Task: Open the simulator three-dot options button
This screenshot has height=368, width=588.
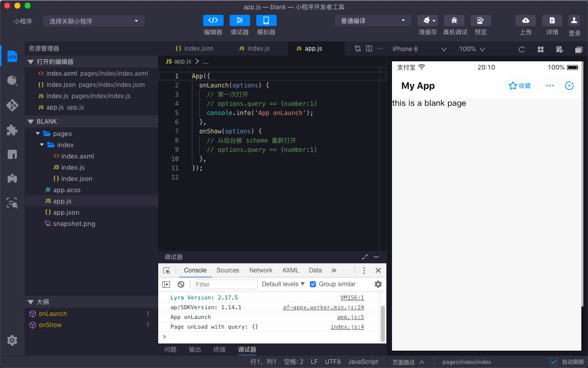Action: [x=550, y=86]
